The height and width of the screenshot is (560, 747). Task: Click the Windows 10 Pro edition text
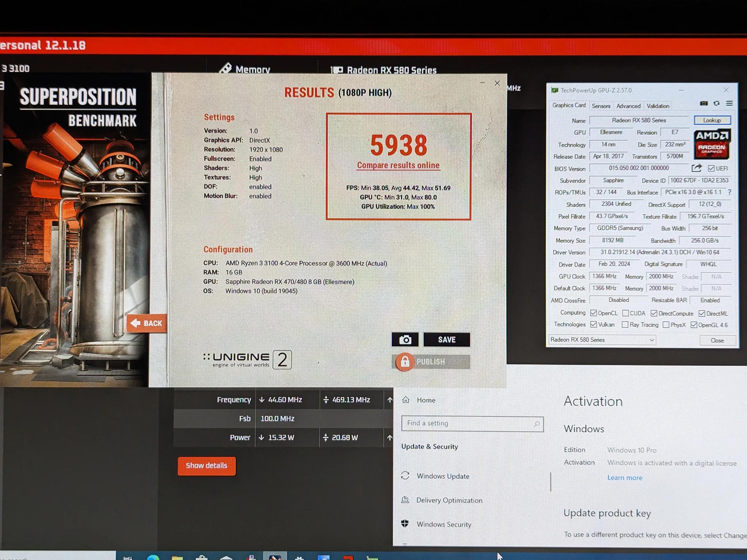[632, 450]
